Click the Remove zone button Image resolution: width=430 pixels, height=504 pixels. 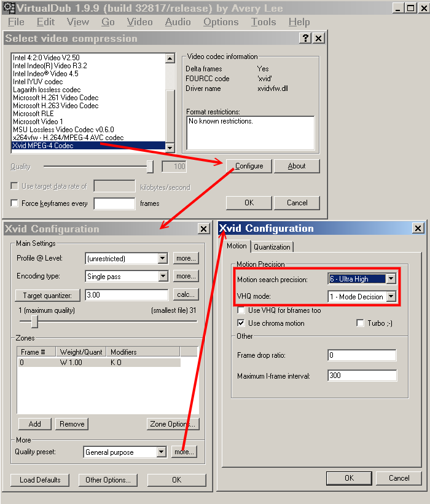(x=72, y=424)
